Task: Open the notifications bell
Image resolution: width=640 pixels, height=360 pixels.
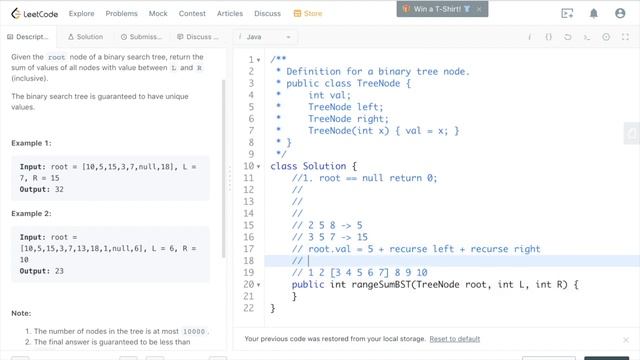Action: coord(593,13)
